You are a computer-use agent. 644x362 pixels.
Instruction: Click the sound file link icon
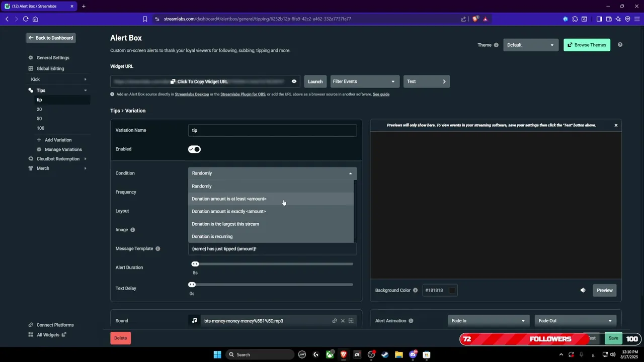coord(335,321)
